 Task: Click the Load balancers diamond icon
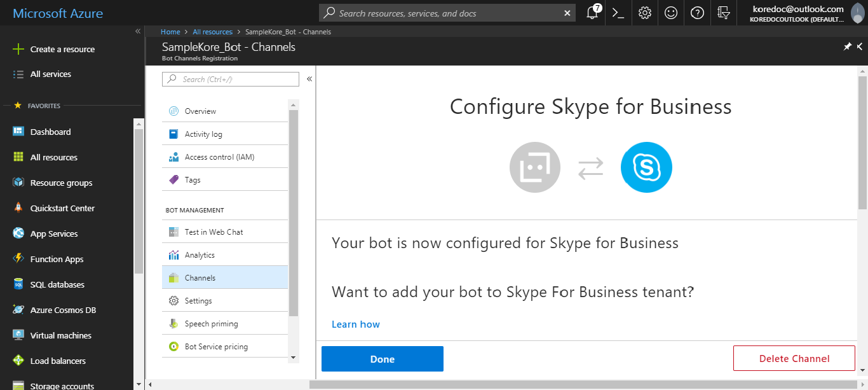[18, 361]
